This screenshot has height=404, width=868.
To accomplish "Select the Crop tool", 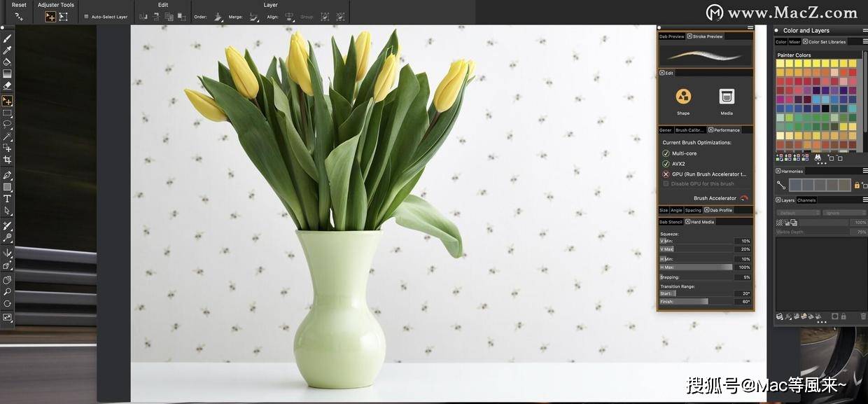I will coord(7,159).
